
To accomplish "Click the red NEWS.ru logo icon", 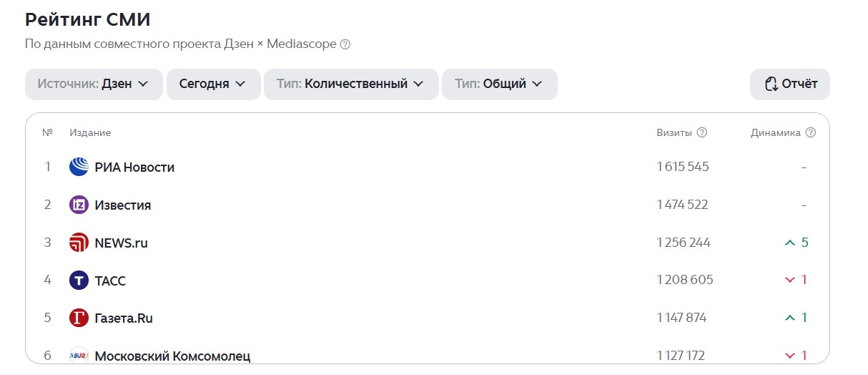I will (x=79, y=243).
